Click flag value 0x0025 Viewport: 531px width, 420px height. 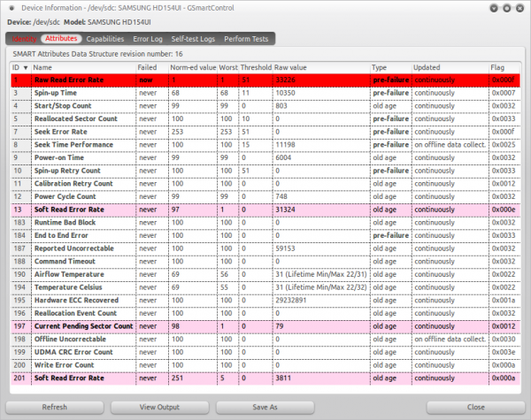click(x=504, y=145)
